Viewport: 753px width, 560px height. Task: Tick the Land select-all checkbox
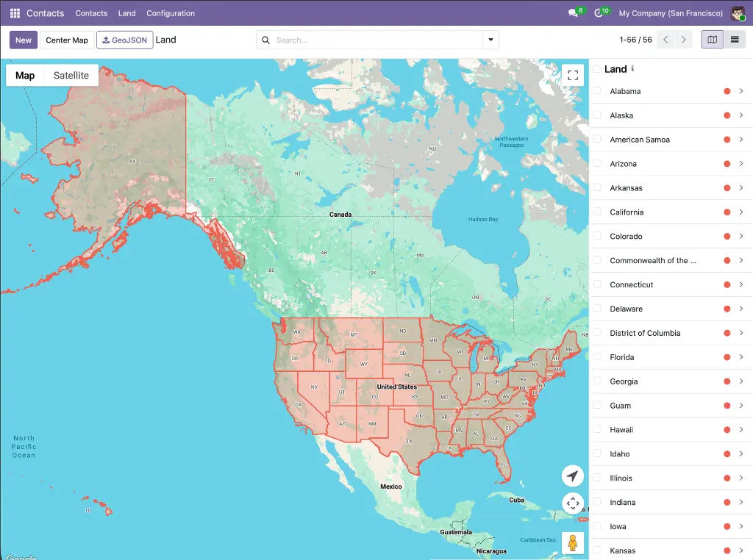point(597,68)
